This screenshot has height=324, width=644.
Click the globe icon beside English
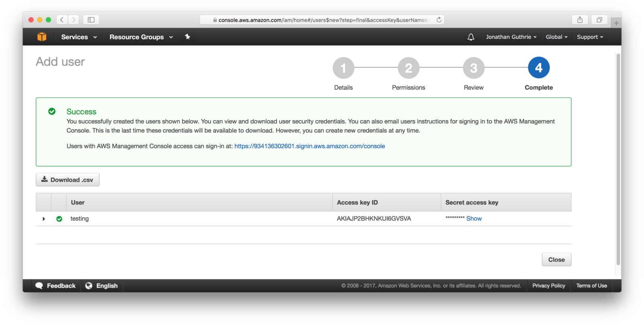(89, 286)
